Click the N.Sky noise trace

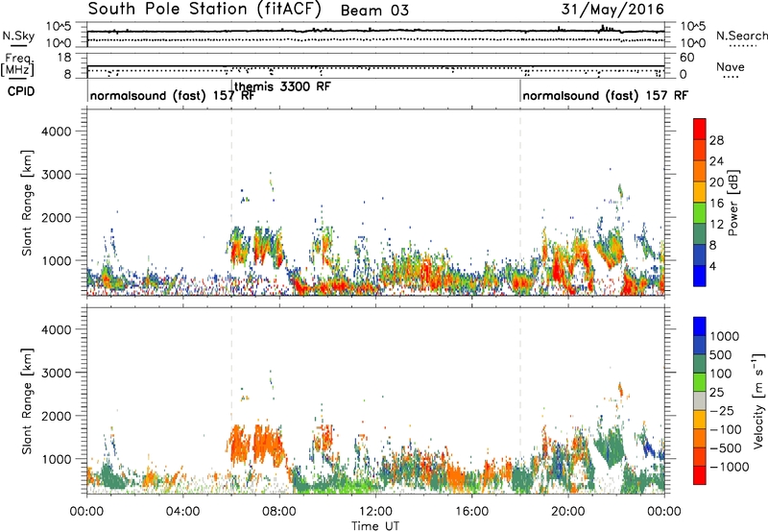[375, 31]
